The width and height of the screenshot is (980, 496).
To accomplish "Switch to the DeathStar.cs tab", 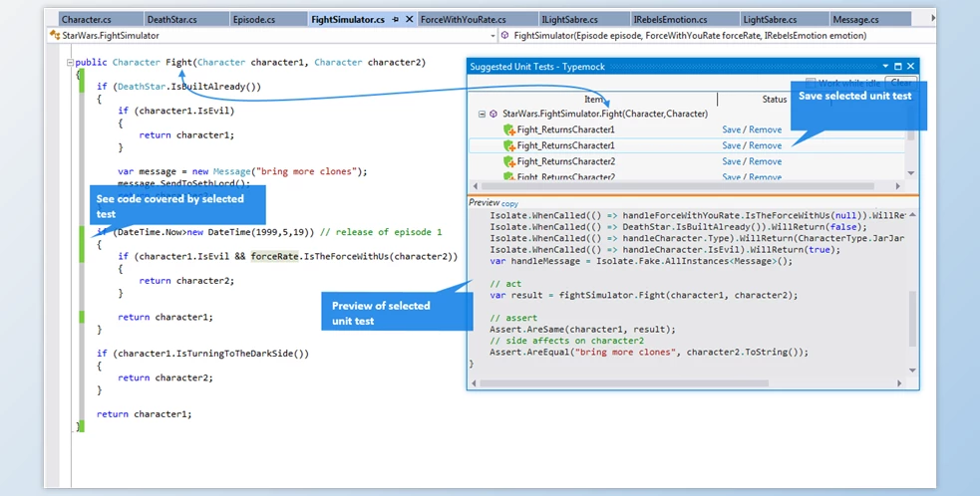I will (171, 19).
